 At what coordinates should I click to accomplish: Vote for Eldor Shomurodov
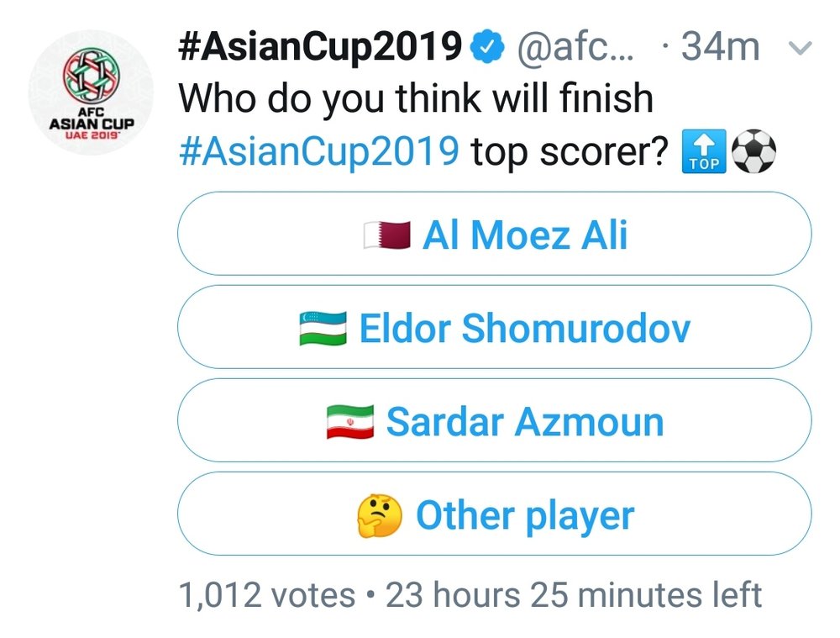click(494, 328)
